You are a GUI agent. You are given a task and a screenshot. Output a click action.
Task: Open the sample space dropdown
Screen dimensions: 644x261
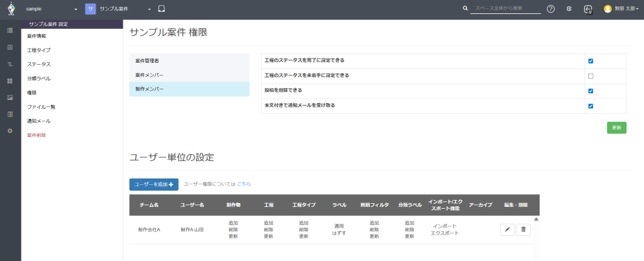click(52, 9)
